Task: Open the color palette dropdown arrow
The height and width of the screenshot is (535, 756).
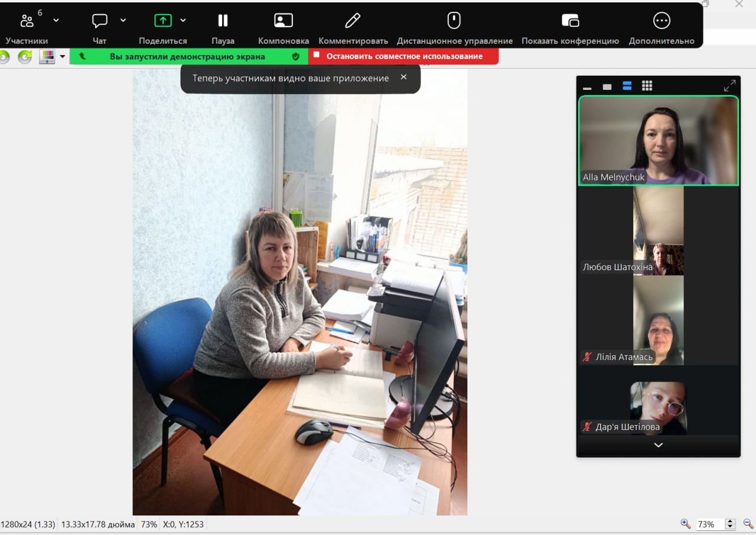Action: tap(63, 57)
